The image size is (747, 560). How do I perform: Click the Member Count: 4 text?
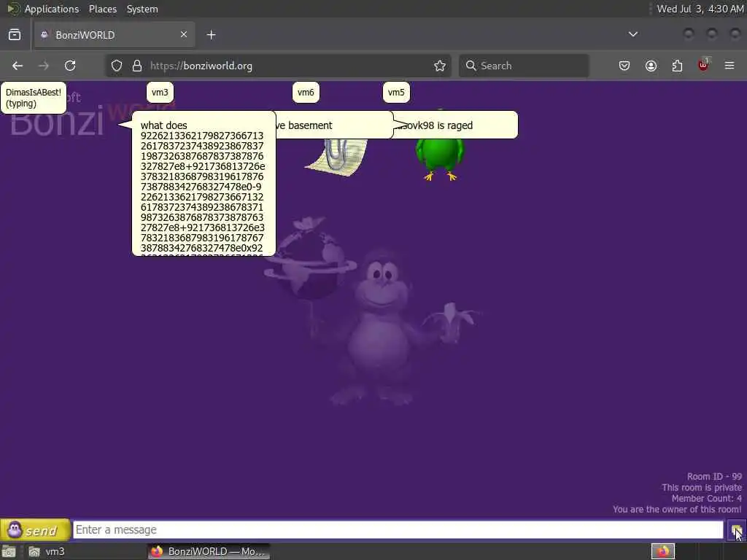(706, 499)
